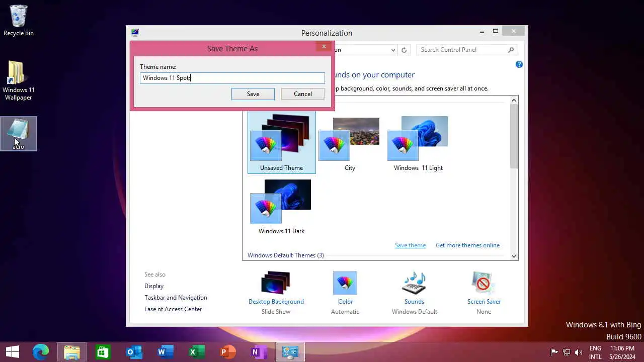Open the Recycle Bin desktop icon

tap(19, 20)
